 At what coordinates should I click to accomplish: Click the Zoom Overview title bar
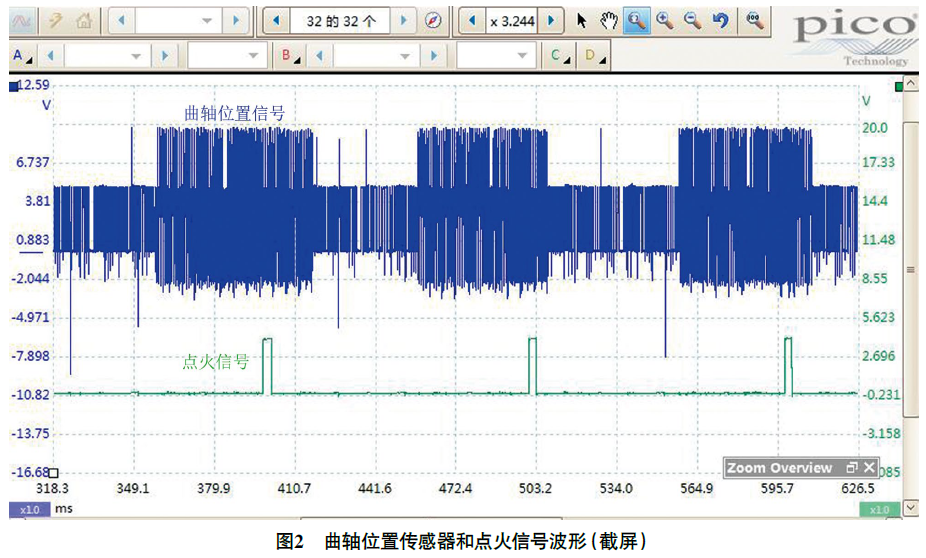tap(801, 468)
